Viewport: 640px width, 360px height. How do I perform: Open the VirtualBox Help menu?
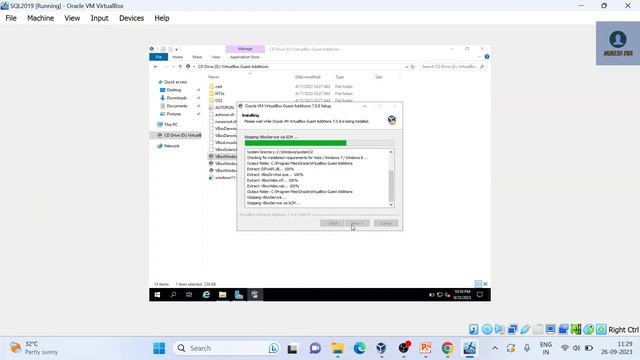[x=162, y=18]
